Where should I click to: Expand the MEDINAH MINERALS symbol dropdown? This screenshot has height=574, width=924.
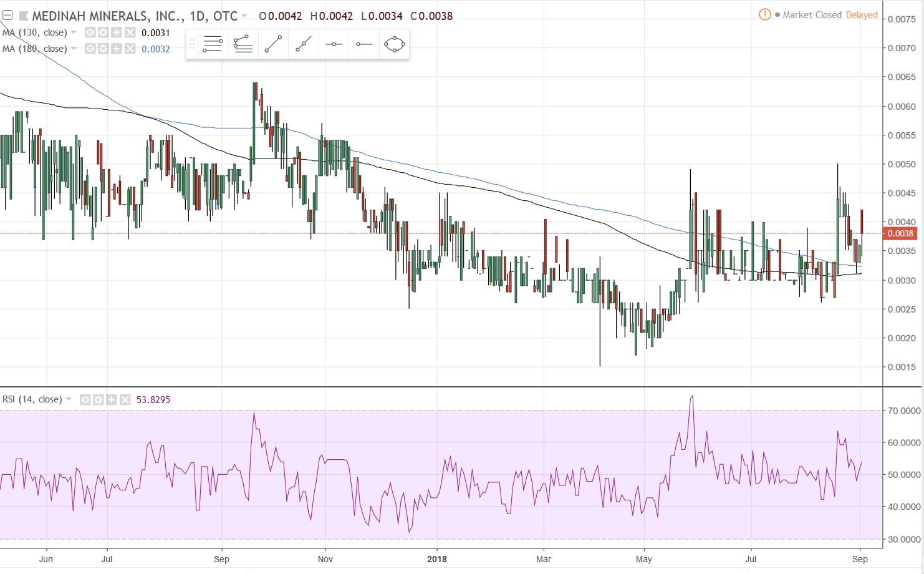(x=244, y=16)
